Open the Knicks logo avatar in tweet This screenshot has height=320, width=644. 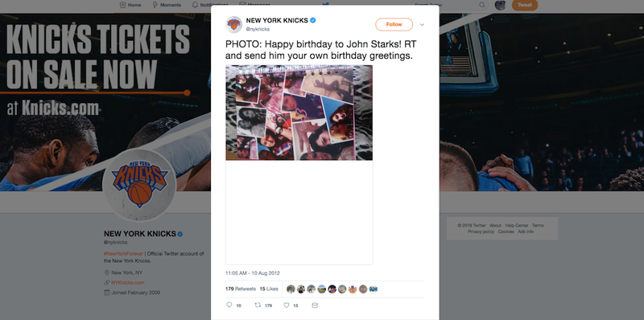coord(233,25)
